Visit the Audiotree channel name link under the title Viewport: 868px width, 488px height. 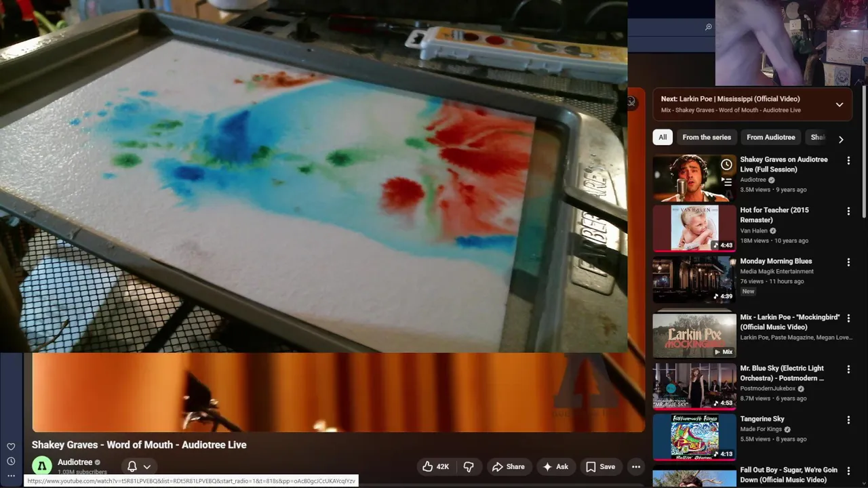75,462
